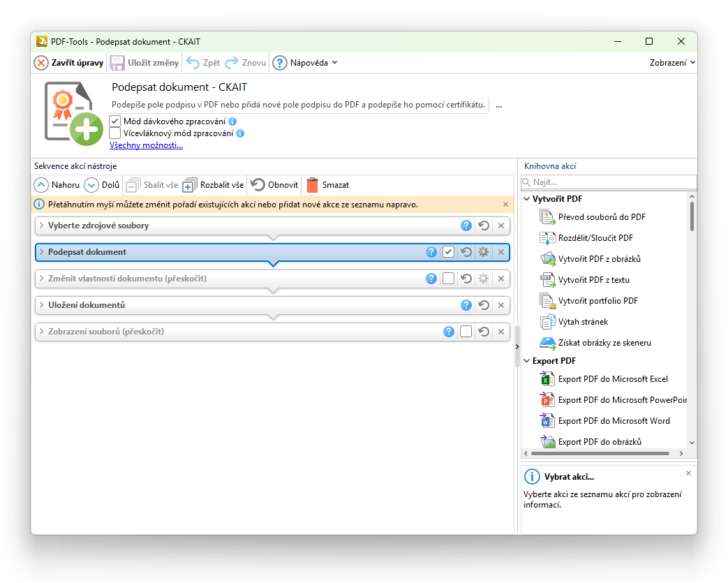Move action up with Nahoru
The width and height of the screenshot is (728, 583).
point(57,185)
